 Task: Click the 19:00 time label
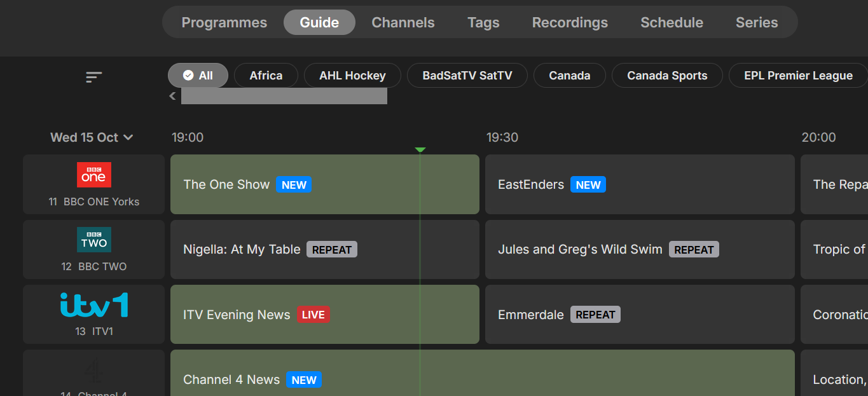pos(188,137)
